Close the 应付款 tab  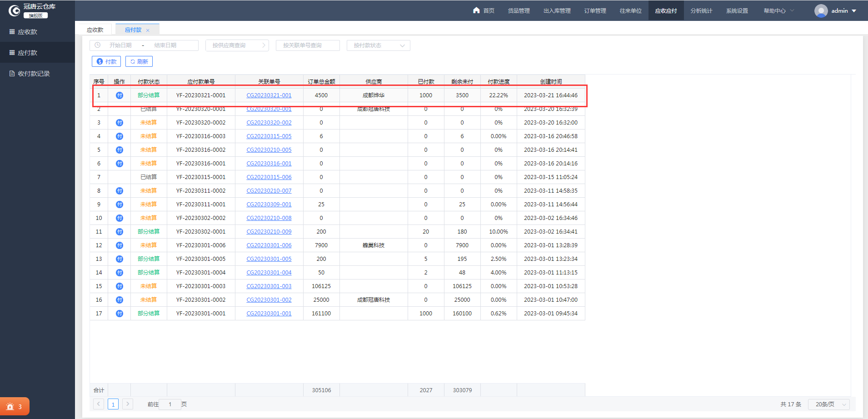[x=148, y=30]
